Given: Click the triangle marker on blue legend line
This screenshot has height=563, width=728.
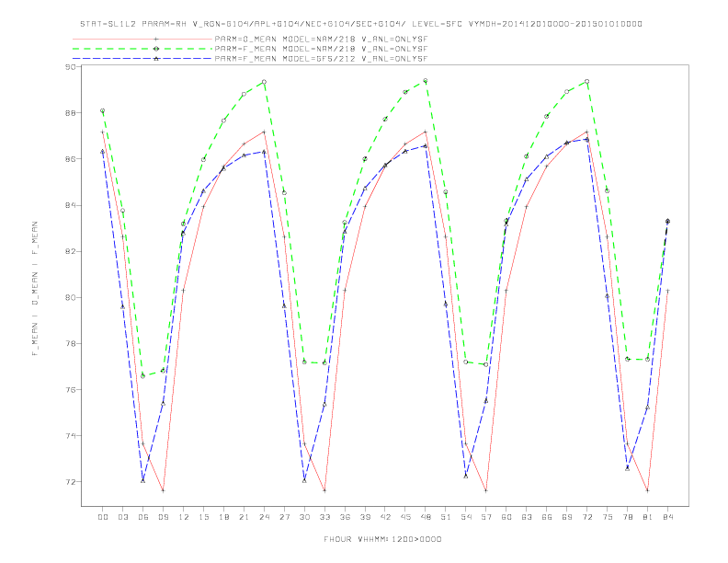Looking at the screenshot, I should [156, 59].
